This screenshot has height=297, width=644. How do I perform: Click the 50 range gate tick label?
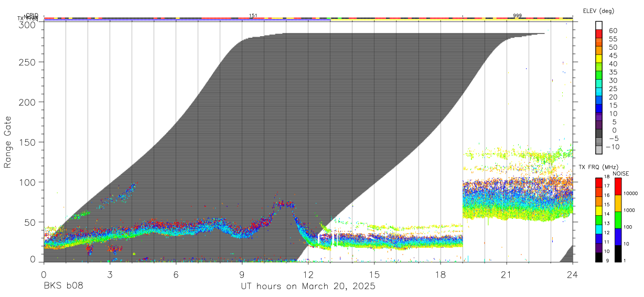pos(30,222)
